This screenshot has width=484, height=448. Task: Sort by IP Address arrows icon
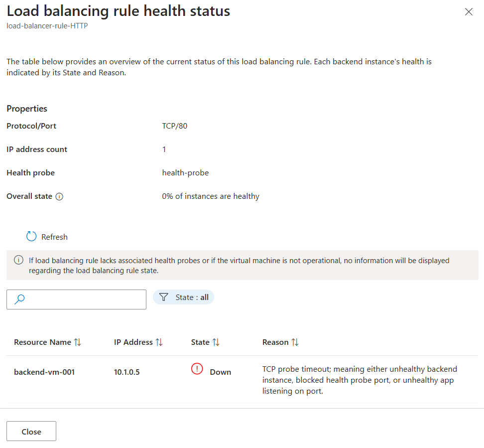pyautogui.click(x=159, y=342)
